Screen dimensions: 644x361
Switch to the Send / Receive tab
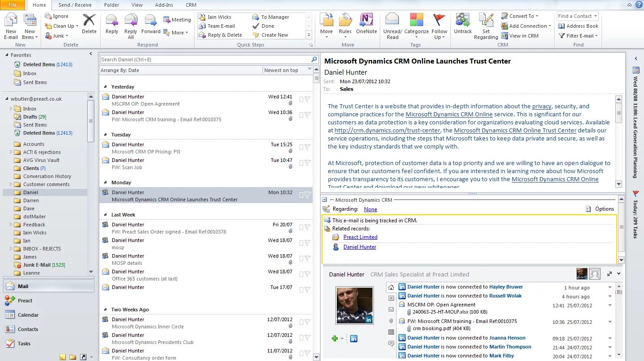pyautogui.click(x=75, y=5)
